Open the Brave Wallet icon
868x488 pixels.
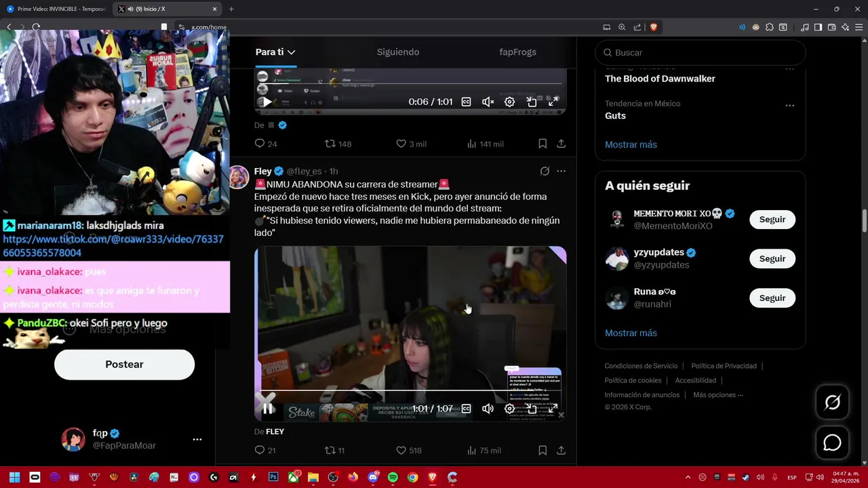(831, 27)
